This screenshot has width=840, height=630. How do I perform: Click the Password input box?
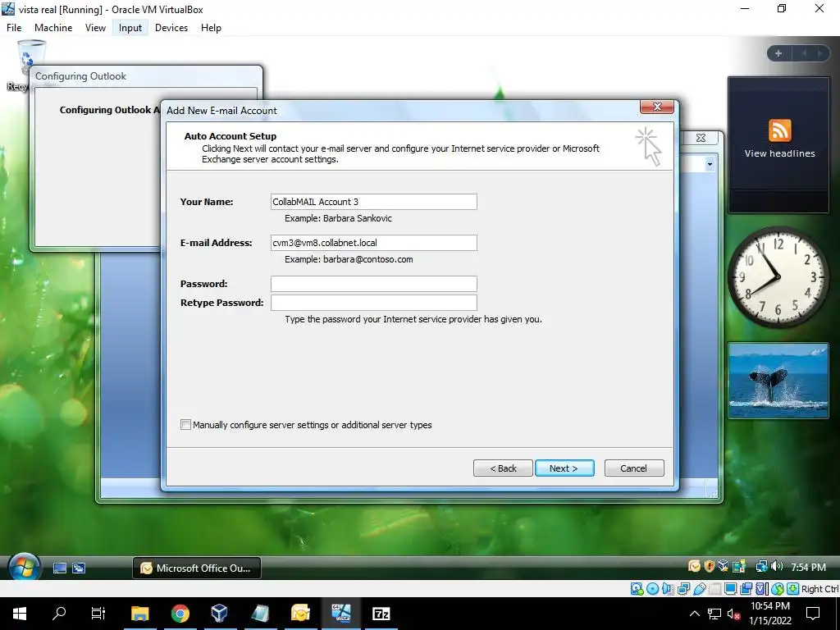(x=373, y=284)
